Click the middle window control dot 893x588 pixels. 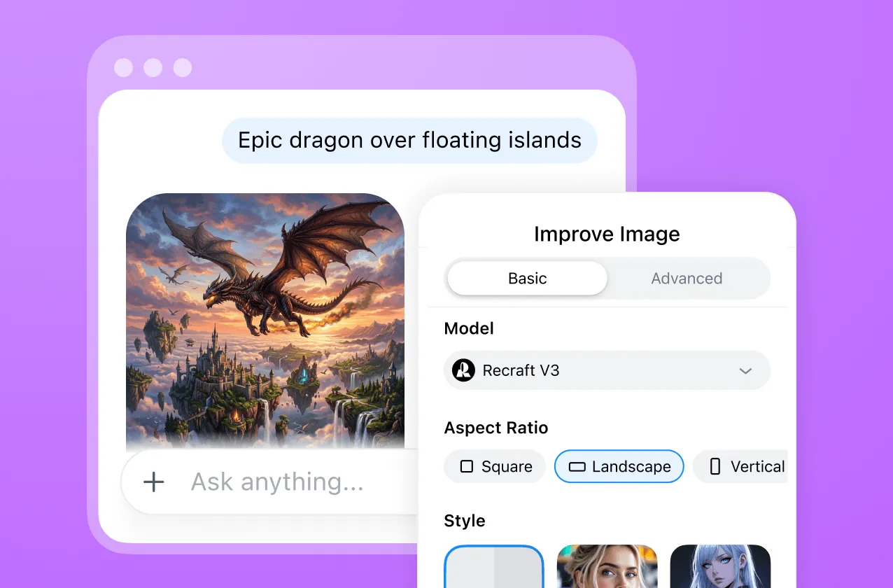click(153, 68)
